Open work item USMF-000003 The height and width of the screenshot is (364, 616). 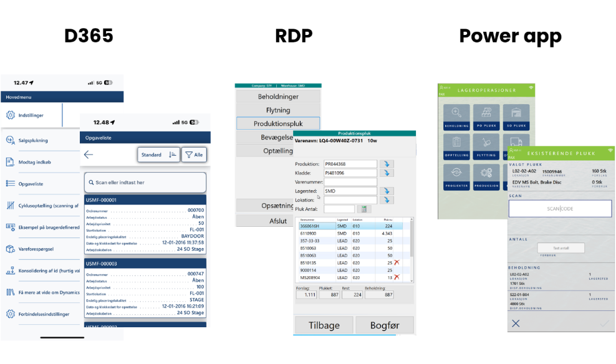(145, 287)
